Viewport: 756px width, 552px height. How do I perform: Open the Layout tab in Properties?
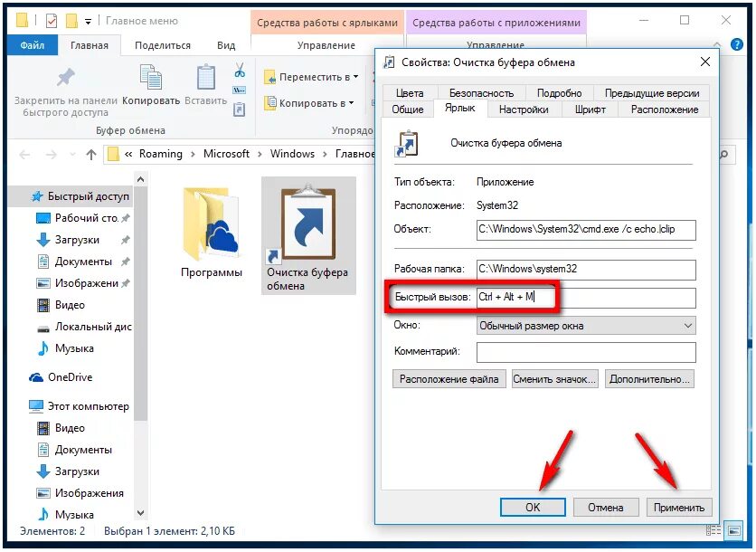click(x=665, y=109)
